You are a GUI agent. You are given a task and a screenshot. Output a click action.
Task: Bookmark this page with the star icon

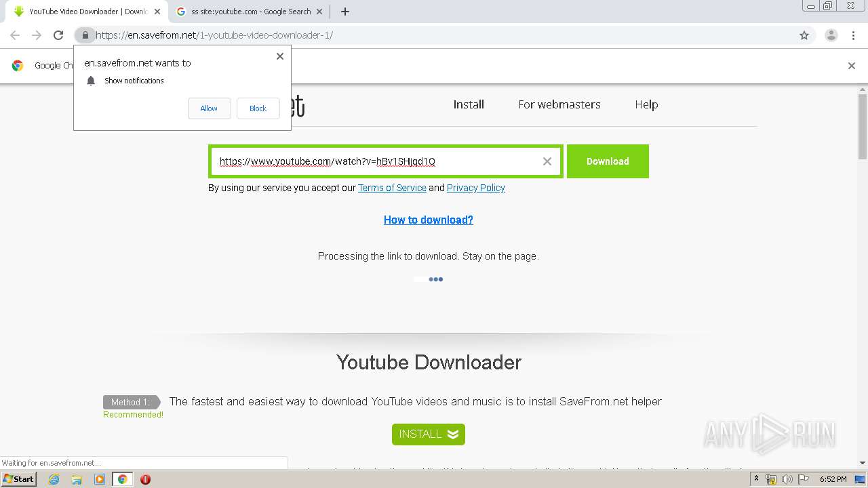click(x=804, y=35)
